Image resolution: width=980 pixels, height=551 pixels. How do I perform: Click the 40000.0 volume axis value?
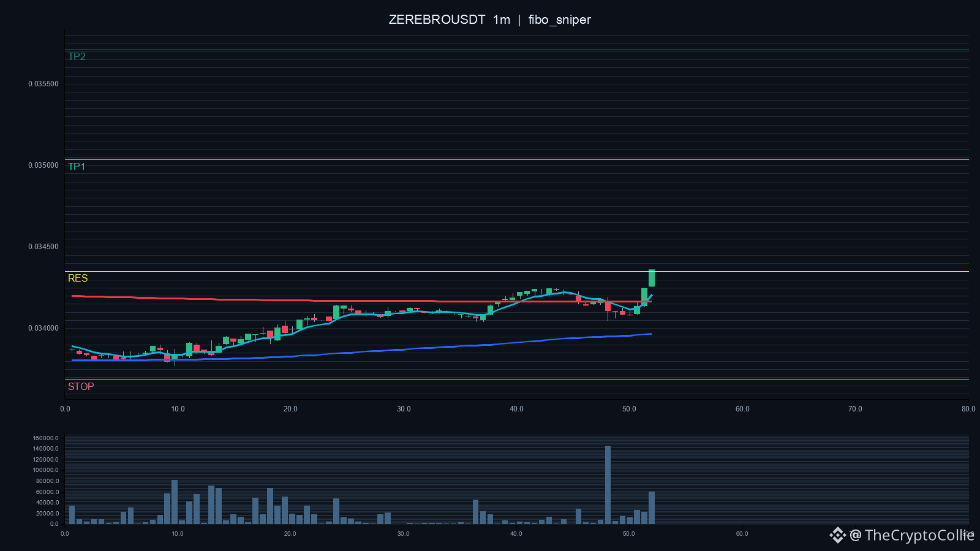pos(47,503)
